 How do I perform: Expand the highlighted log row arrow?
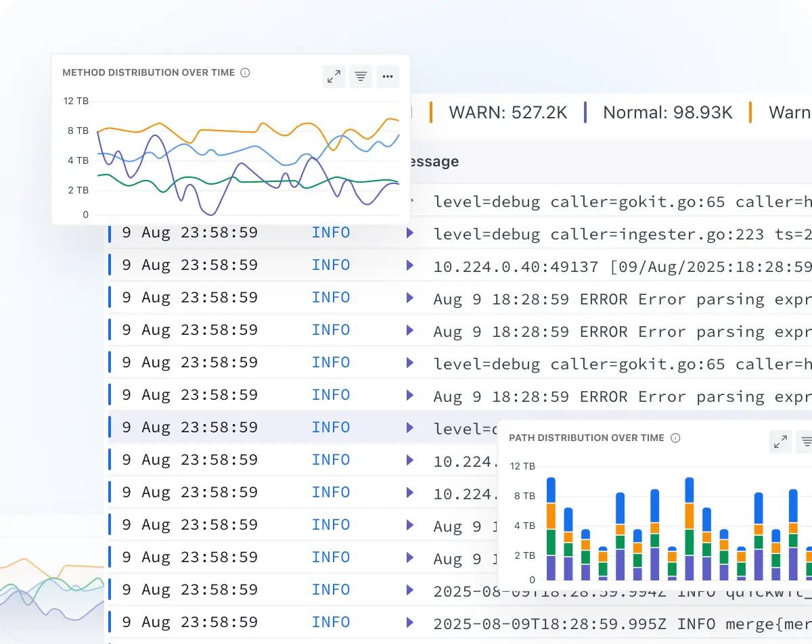click(409, 428)
